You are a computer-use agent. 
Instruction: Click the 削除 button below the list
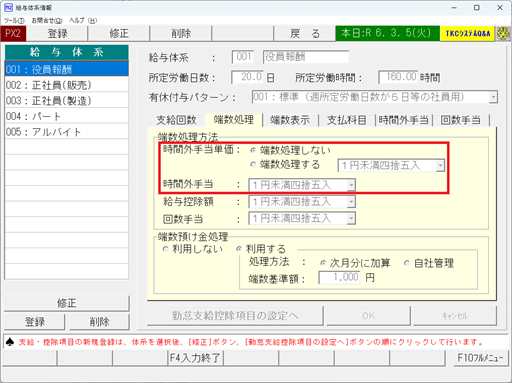[99, 322]
